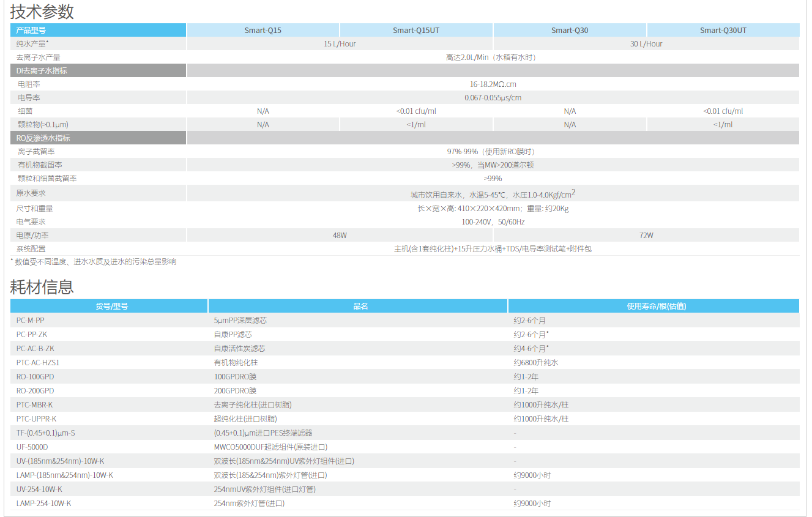Click the Smart-Q15 column header
812x517 pixels.
coord(263,30)
